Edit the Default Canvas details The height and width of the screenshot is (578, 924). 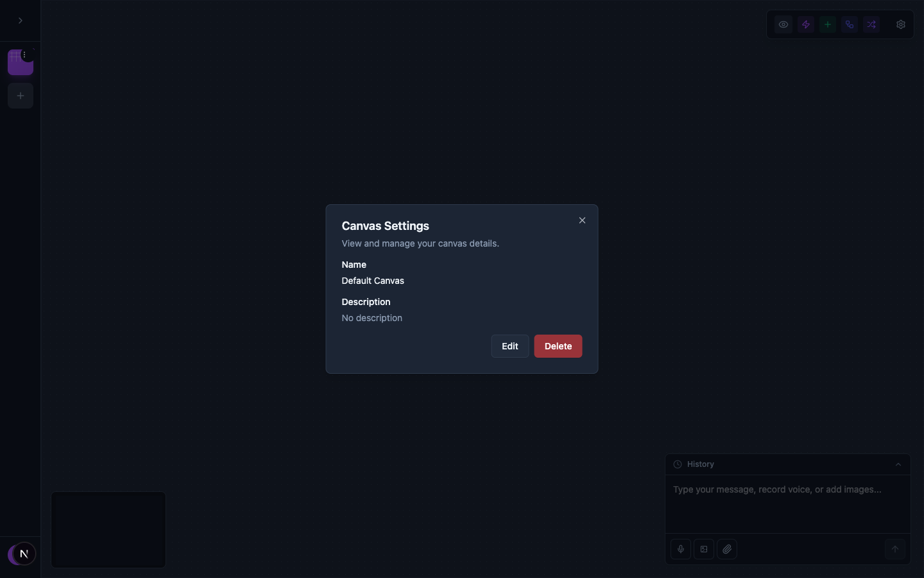click(509, 346)
